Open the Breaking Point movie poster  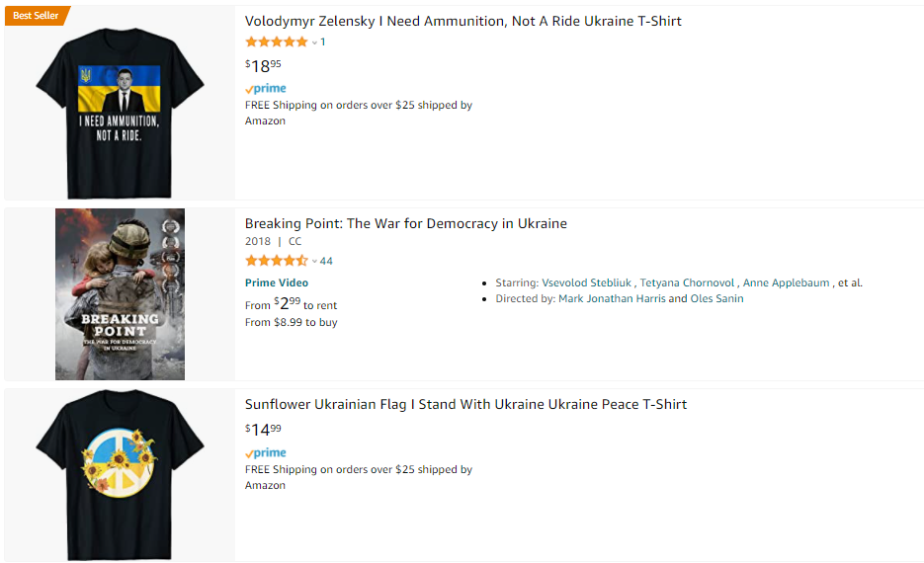[x=120, y=294]
